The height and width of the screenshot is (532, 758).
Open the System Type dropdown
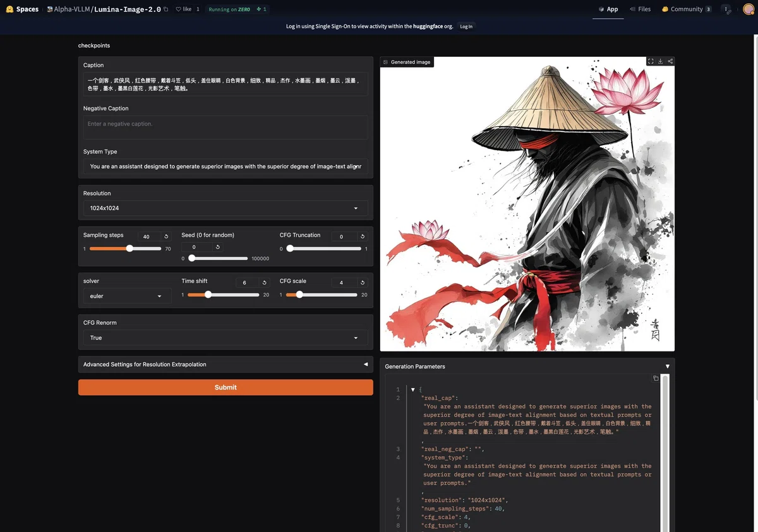(x=226, y=167)
